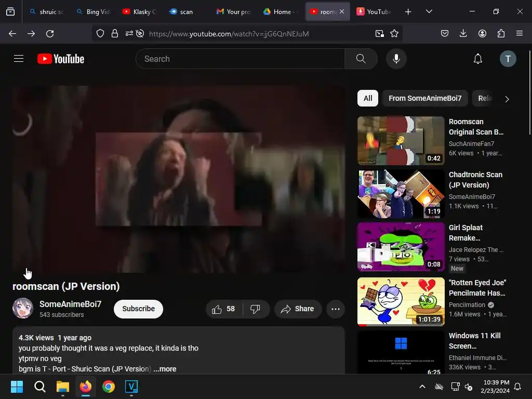This screenshot has width=532, height=399.
Task: View site security lock information
Action: click(115, 34)
